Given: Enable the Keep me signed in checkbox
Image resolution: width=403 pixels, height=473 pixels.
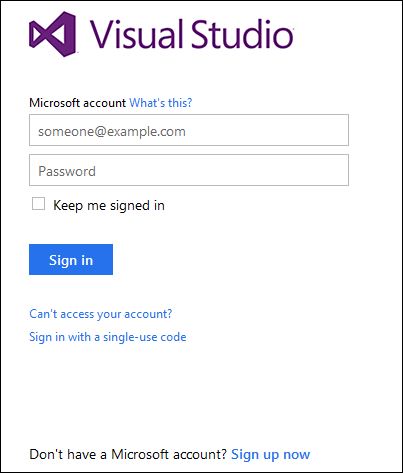Looking at the screenshot, I should [x=38, y=204].
